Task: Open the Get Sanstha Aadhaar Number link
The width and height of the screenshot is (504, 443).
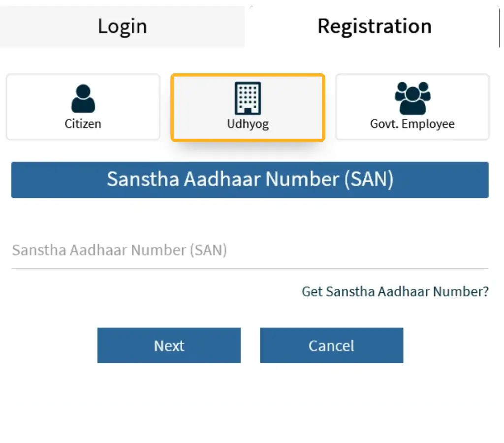Action: click(x=395, y=291)
